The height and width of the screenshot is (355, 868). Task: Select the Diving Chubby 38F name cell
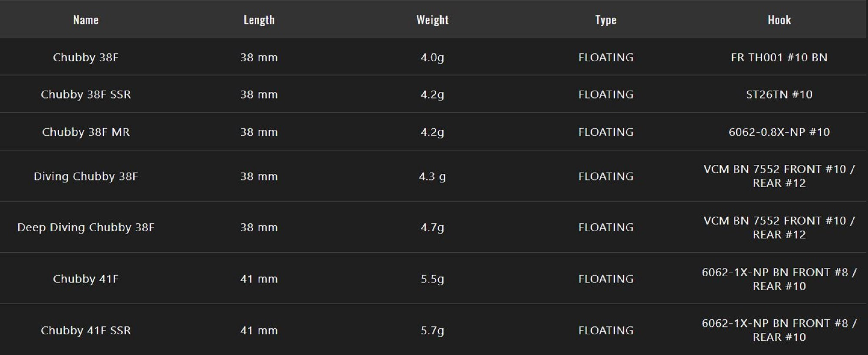(x=85, y=176)
